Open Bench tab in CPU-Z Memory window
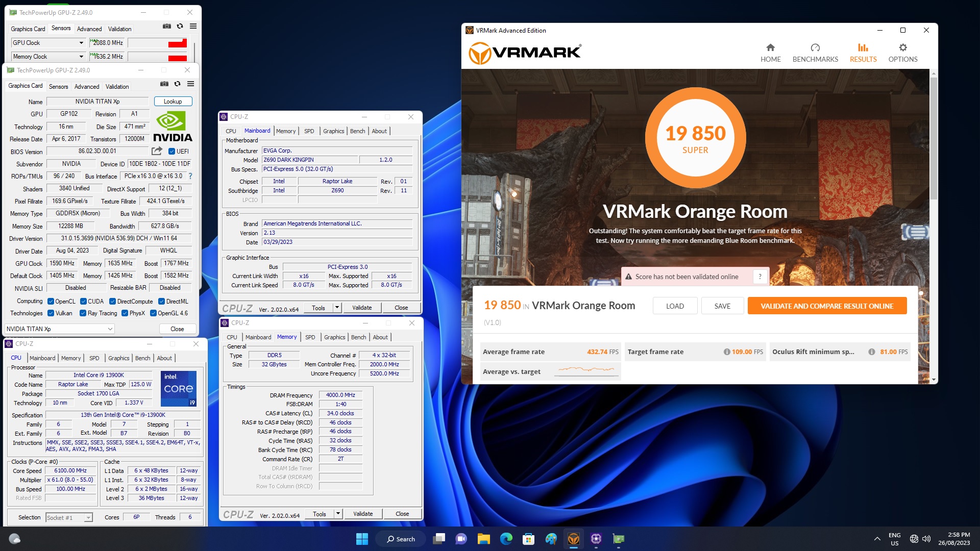The height and width of the screenshot is (551, 980). pos(358,337)
